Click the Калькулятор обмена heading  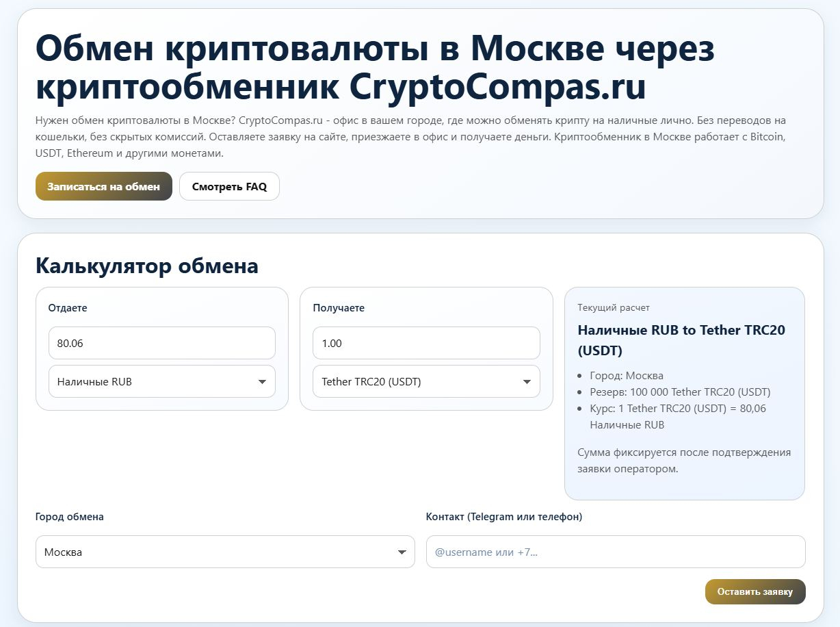pos(147,266)
